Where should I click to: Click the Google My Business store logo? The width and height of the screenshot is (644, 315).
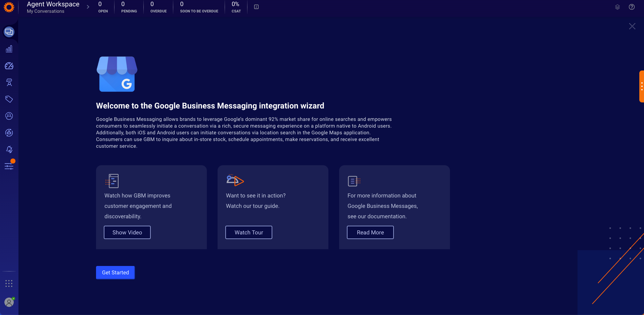[117, 74]
